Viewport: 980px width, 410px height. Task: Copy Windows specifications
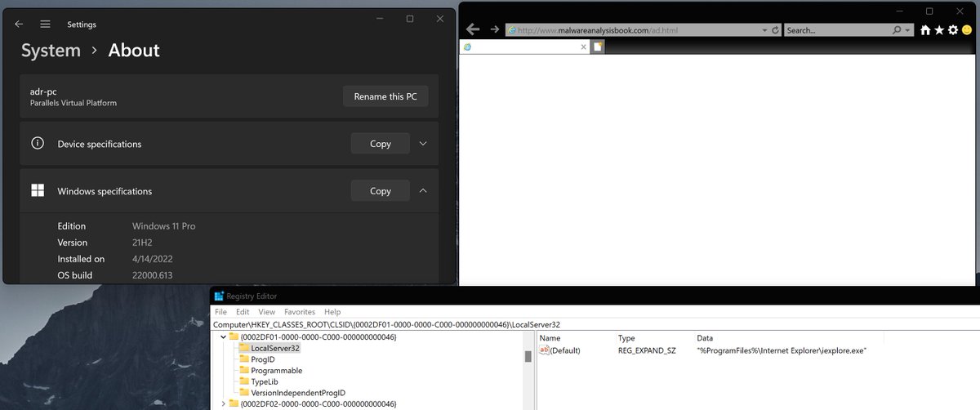381,191
